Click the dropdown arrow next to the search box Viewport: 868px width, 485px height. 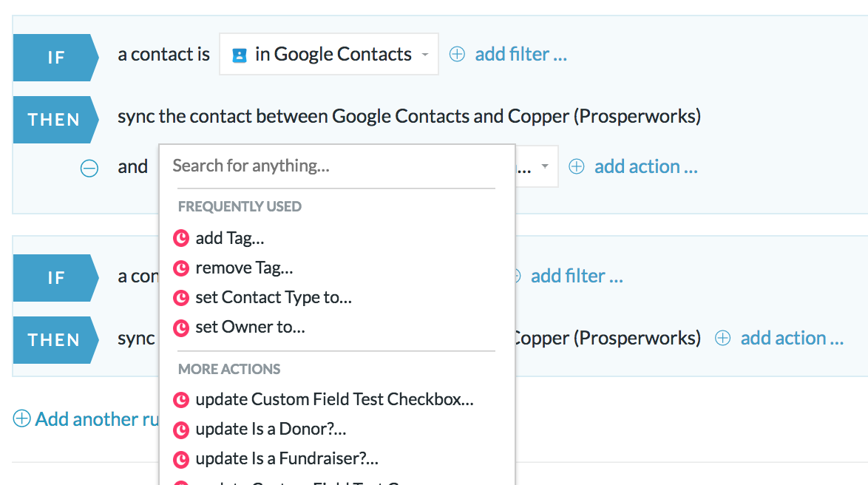545,166
